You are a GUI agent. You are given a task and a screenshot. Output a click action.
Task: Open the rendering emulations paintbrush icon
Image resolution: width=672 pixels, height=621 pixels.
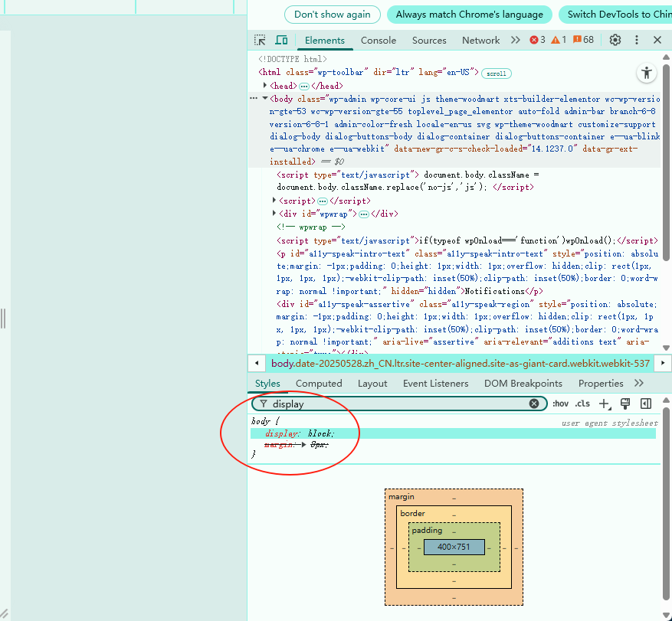(625, 404)
